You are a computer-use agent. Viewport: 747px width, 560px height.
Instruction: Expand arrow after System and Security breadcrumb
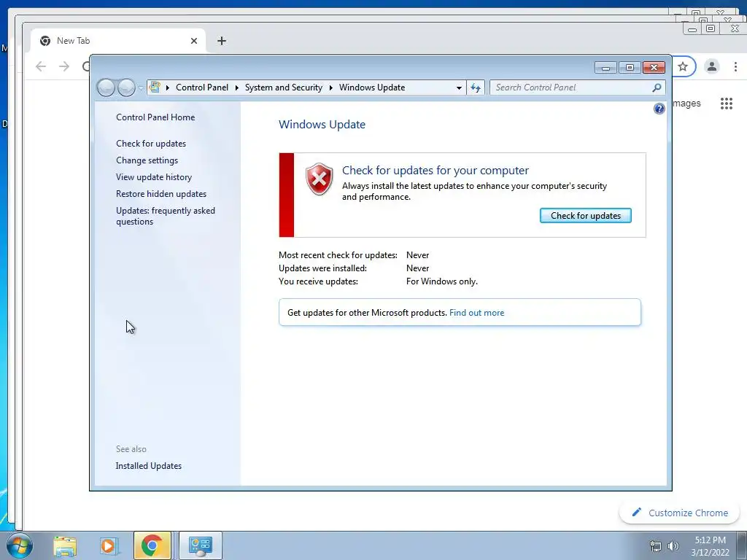point(330,87)
